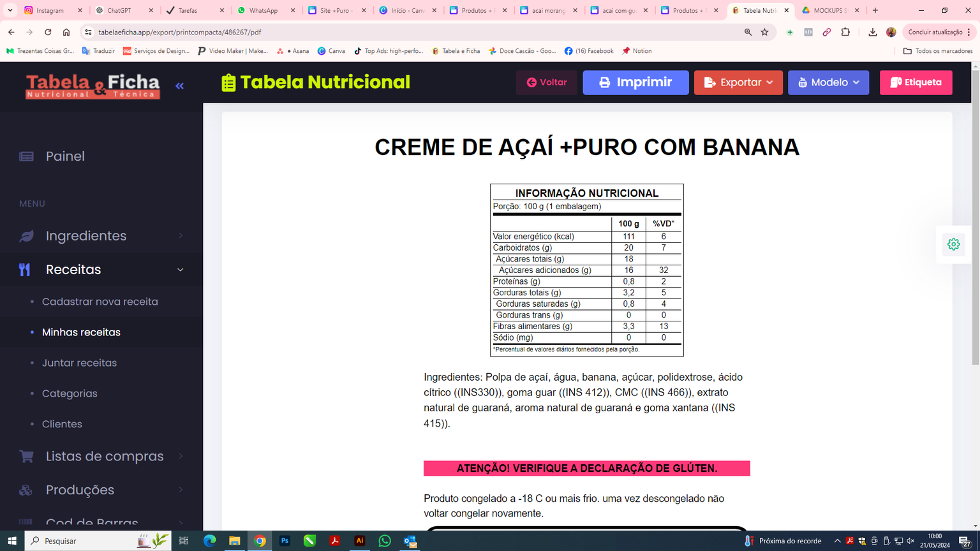Screen dimensions: 980x551
Task: Bookmark page with star icon
Action: click(x=764, y=32)
